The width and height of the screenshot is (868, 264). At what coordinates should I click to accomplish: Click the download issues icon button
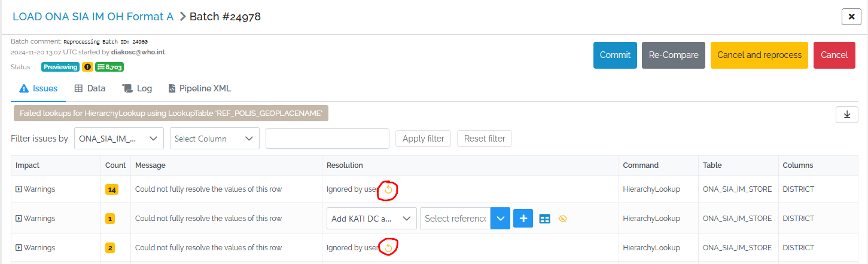pyautogui.click(x=846, y=115)
